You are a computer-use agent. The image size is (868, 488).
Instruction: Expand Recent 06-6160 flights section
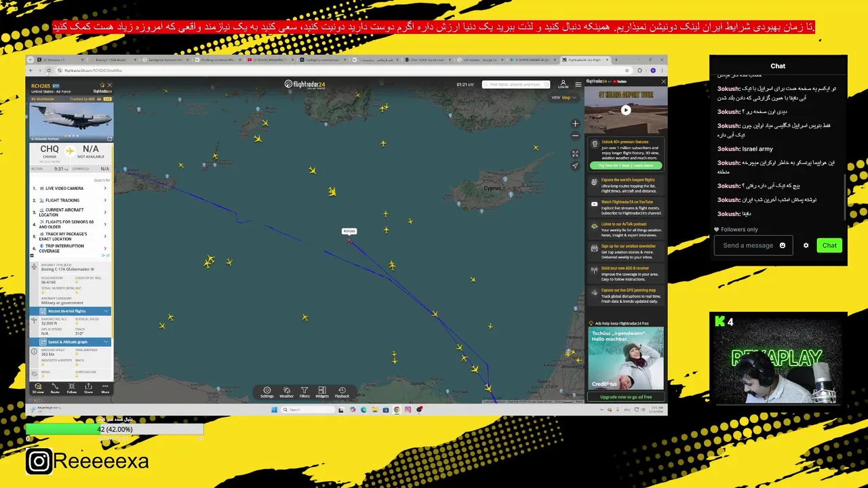pos(71,310)
